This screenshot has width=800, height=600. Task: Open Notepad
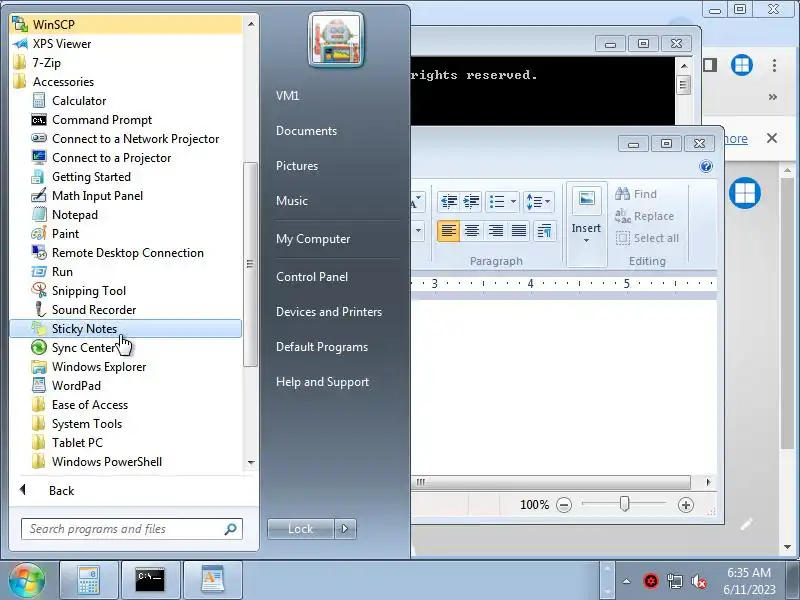pos(126,215)
